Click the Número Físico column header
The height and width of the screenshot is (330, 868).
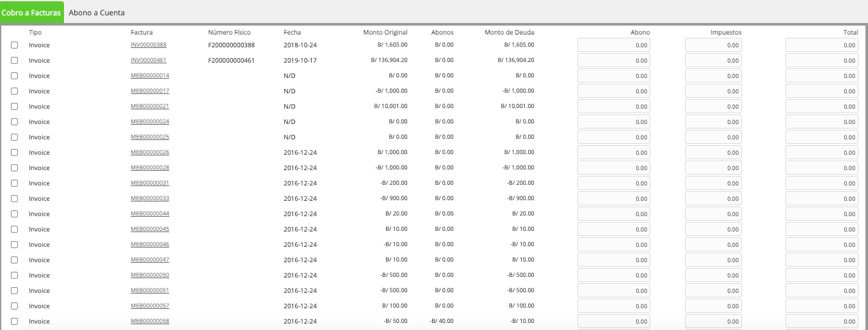[229, 32]
